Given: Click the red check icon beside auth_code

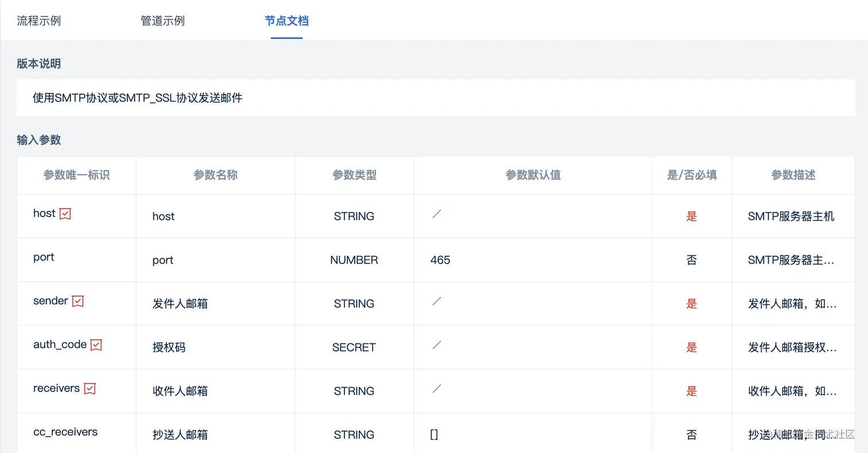Looking at the screenshot, I should pyautogui.click(x=96, y=345).
